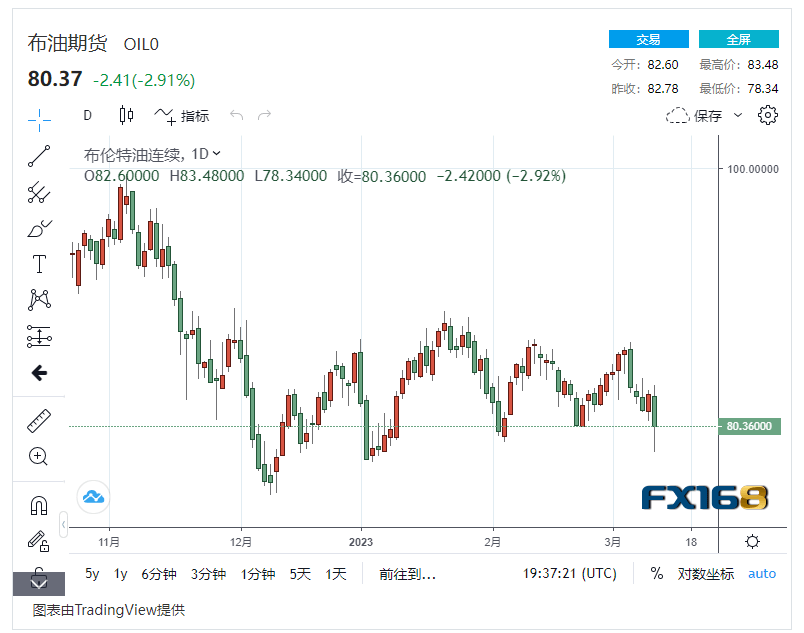The width and height of the screenshot is (804, 633).
Task: Toggle percent scale at bottom right
Action: [x=656, y=574]
